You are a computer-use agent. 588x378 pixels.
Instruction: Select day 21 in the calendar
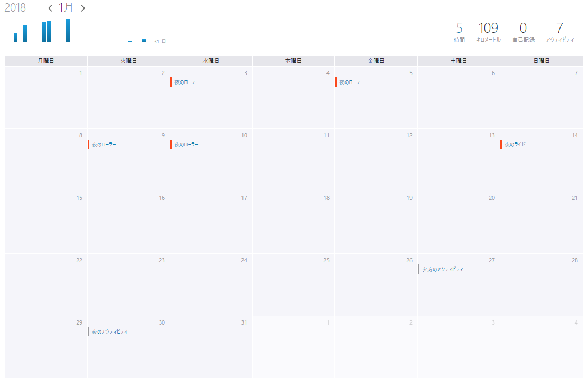[542, 222]
